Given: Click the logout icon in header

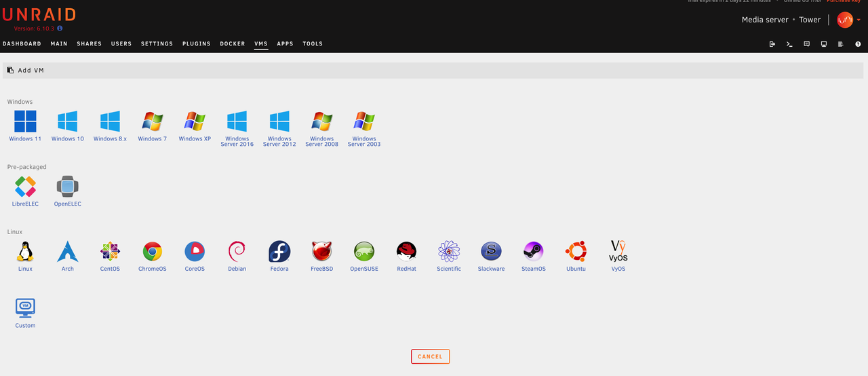Looking at the screenshot, I should (x=772, y=44).
